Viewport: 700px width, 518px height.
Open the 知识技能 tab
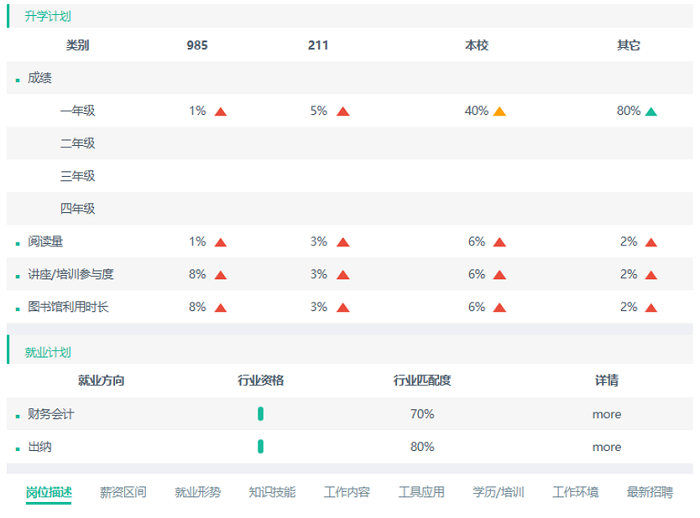click(x=272, y=492)
